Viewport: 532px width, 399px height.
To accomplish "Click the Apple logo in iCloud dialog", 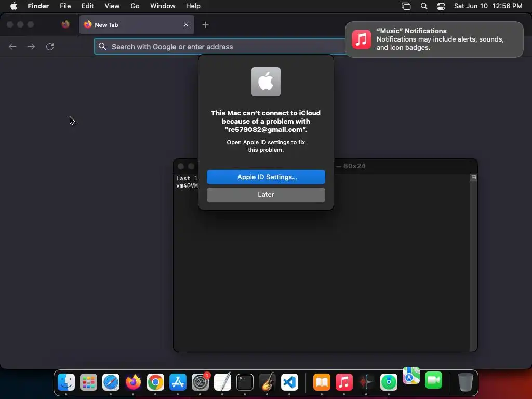I will (x=266, y=82).
